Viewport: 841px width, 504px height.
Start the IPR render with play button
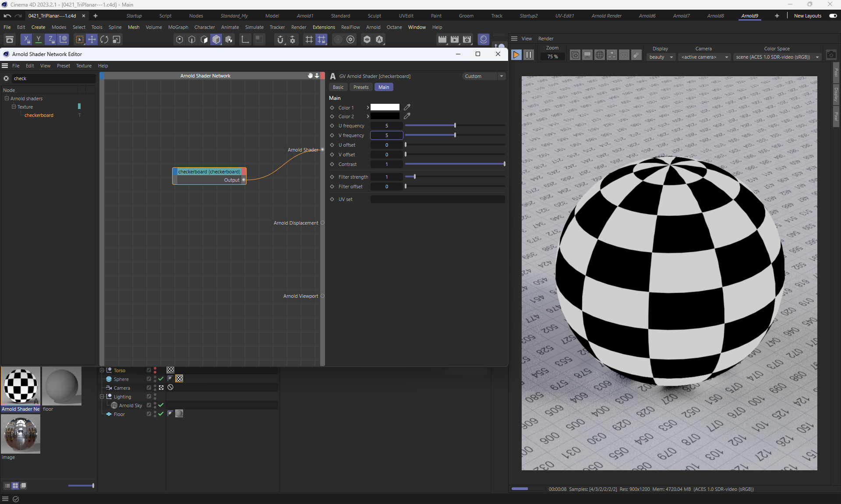tap(516, 55)
